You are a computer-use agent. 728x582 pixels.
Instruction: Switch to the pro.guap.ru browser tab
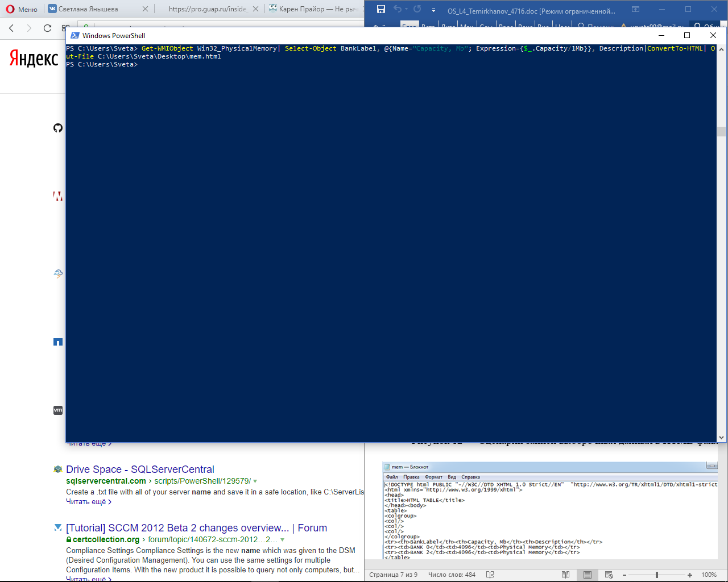click(x=208, y=9)
